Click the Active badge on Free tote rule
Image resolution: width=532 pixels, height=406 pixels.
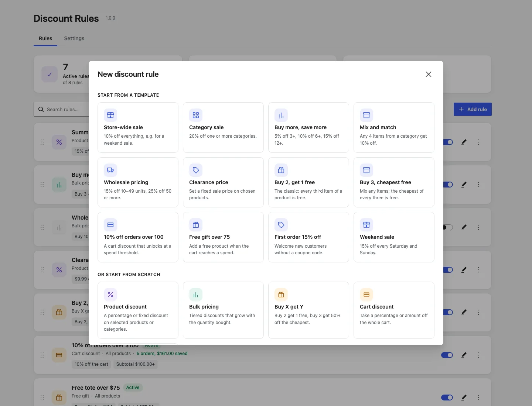click(x=133, y=388)
